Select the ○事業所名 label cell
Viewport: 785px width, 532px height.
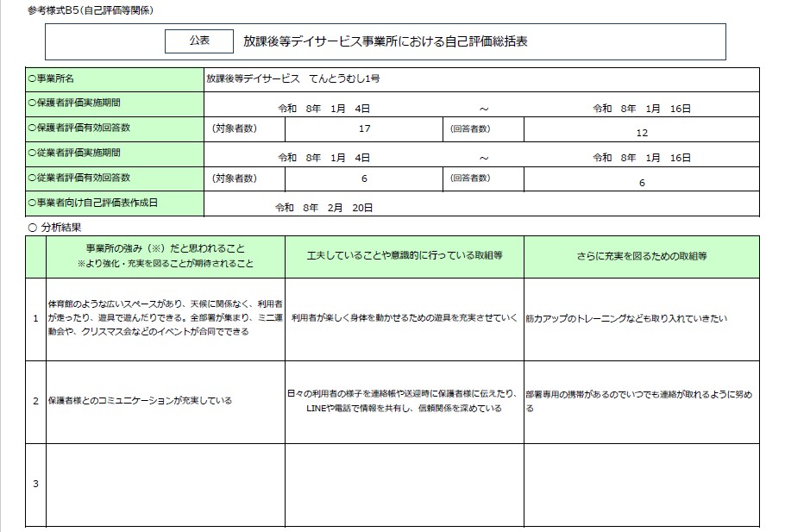tap(114, 78)
